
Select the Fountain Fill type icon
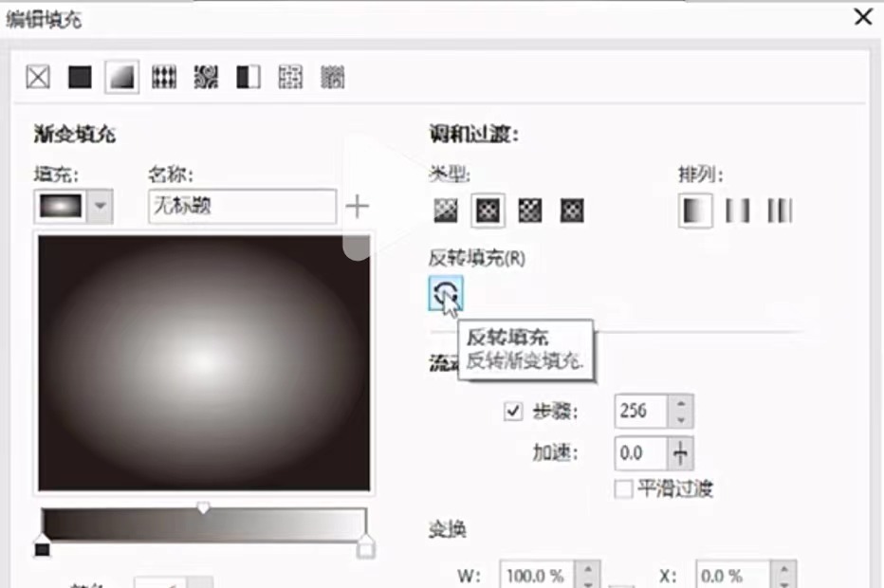coord(121,77)
